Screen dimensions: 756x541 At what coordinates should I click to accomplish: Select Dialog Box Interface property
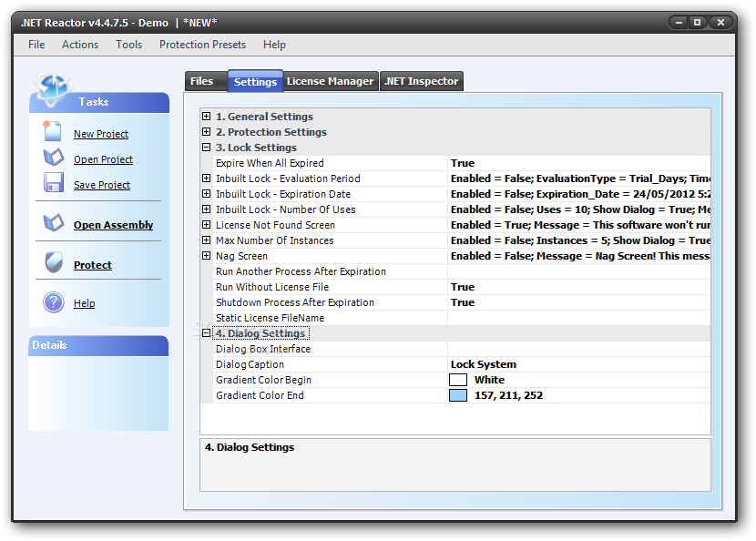pos(263,349)
